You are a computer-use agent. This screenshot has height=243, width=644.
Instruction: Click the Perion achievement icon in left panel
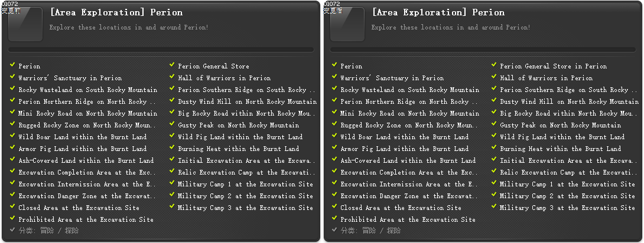[x=25, y=24]
